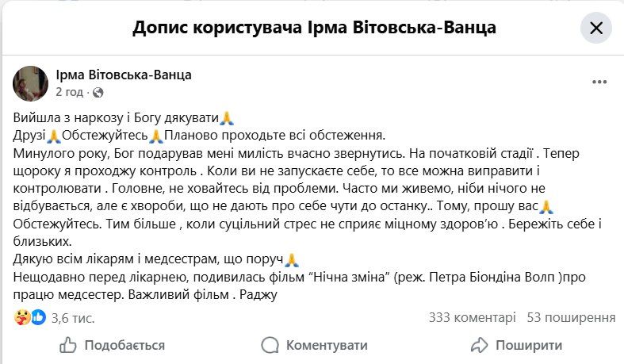
Task: Click the "2 год" post timestamp
Action: pyautogui.click(x=69, y=92)
